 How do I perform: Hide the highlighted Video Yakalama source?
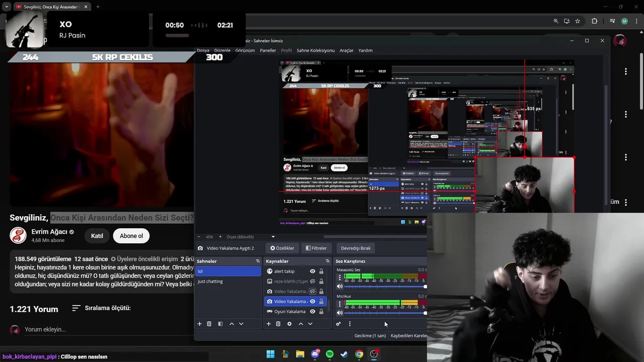[x=312, y=301]
